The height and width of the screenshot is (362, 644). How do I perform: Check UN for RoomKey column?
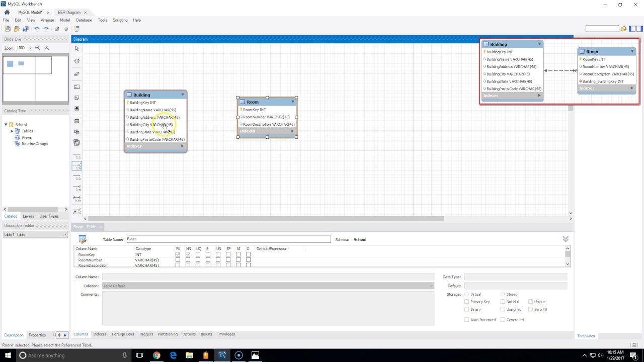click(x=218, y=254)
